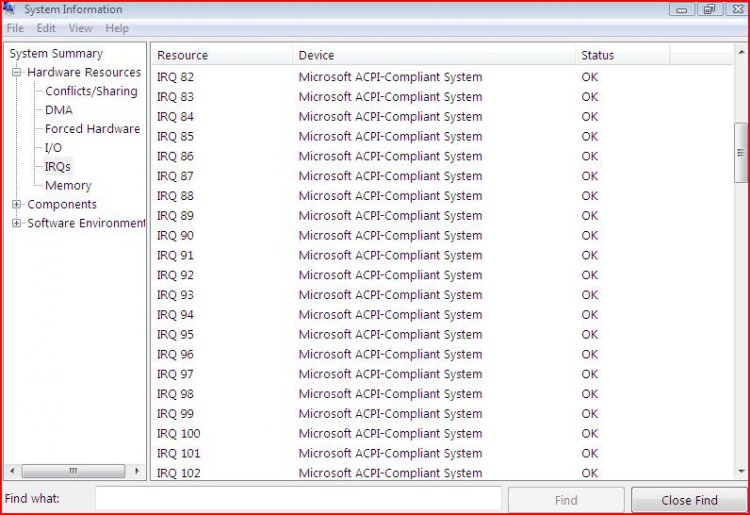The height and width of the screenshot is (515, 750).
Task: Click the vertical scrollbar thumb
Action: pyautogui.click(x=741, y=153)
